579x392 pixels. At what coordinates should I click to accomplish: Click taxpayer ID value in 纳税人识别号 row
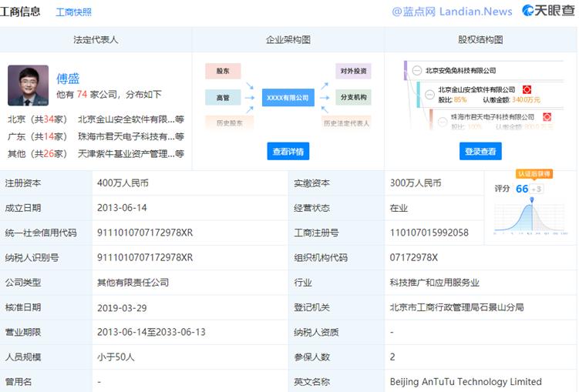(145, 257)
